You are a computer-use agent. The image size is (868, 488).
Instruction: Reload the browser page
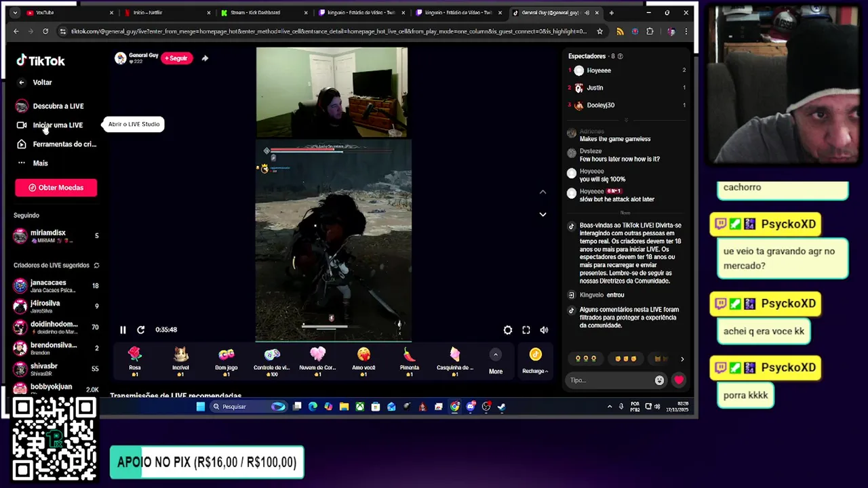point(45,31)
